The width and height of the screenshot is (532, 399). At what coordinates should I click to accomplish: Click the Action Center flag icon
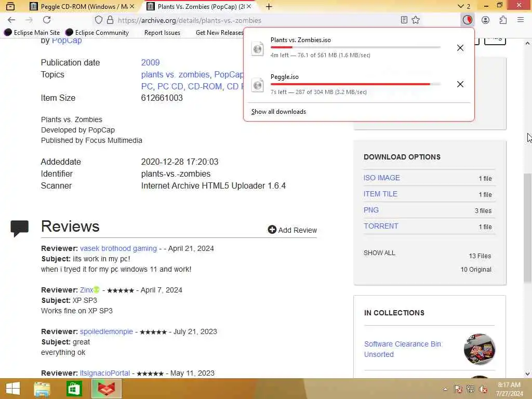[458, 389]
